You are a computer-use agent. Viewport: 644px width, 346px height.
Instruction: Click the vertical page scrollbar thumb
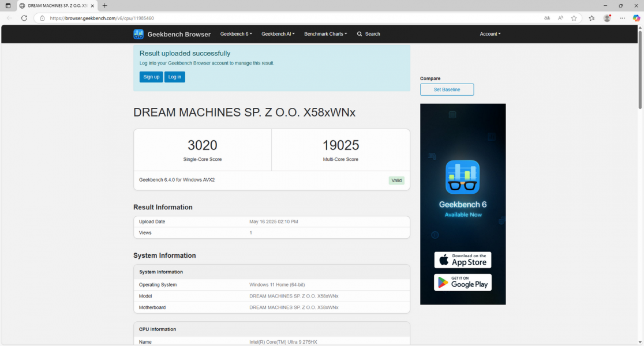click(x=640, y=70)
